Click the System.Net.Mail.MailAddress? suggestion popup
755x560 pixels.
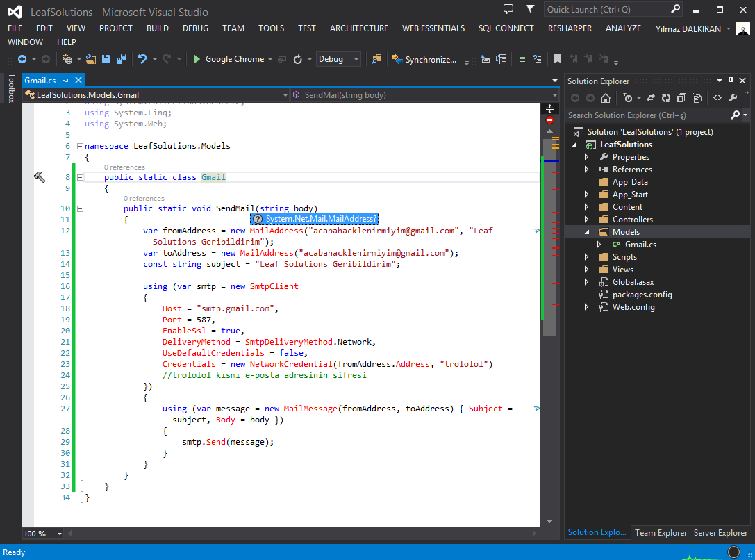(315, 219)
